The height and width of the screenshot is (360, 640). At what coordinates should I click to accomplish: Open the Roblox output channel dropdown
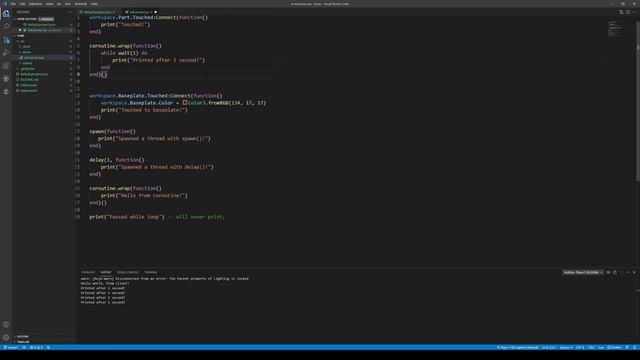(582, 272)
